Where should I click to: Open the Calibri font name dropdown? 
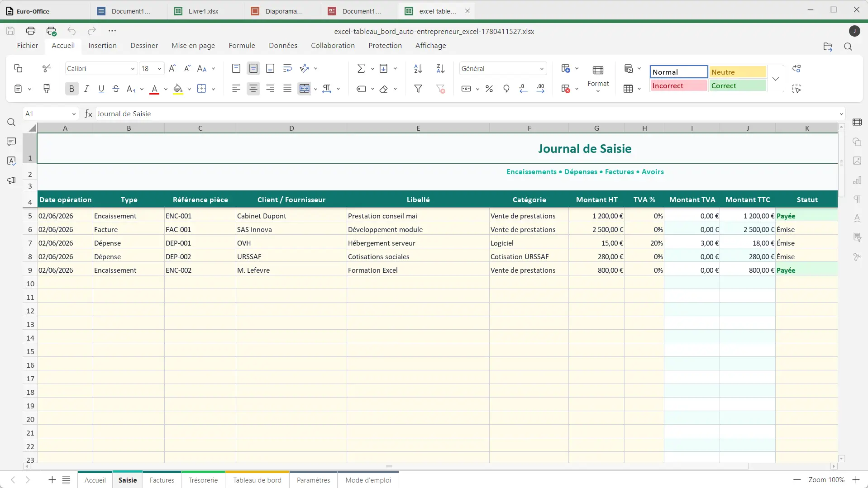[133, 69]
